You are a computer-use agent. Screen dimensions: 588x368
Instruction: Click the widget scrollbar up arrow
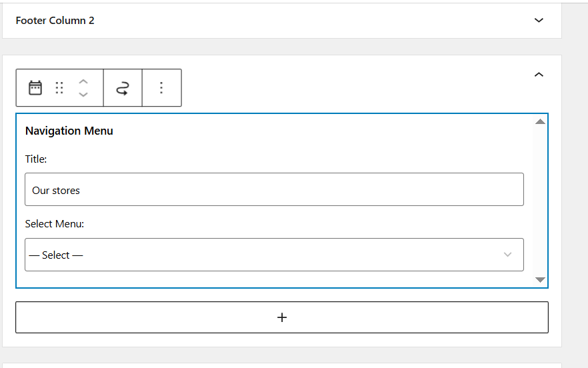(x=540, y=122)
